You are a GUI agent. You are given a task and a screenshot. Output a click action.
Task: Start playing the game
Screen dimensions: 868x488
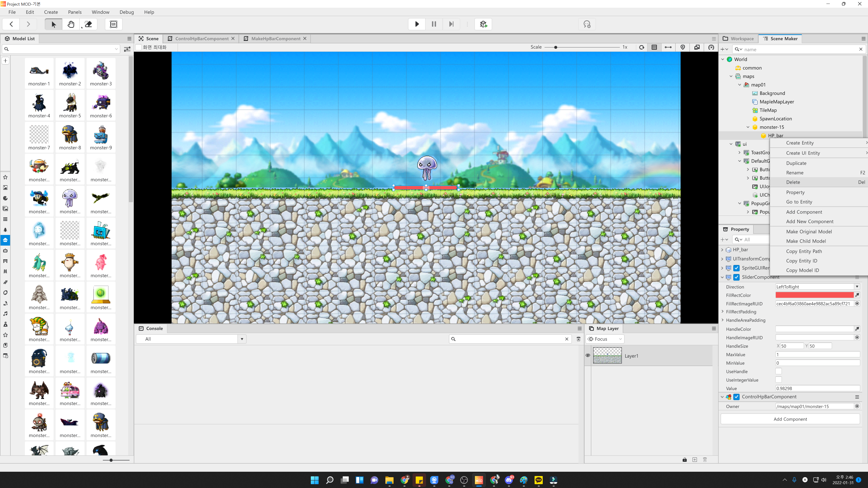point(417,24)
